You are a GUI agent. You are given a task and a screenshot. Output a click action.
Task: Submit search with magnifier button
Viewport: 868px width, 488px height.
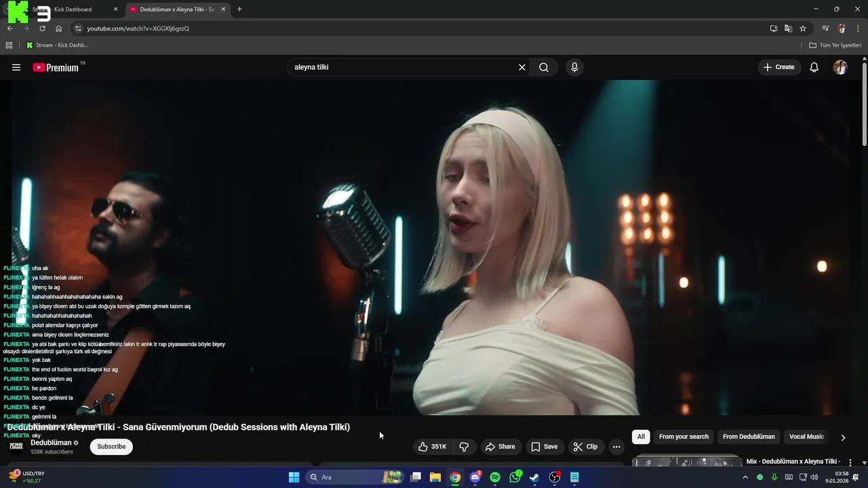pyautogui.click(x=544, y=67)
